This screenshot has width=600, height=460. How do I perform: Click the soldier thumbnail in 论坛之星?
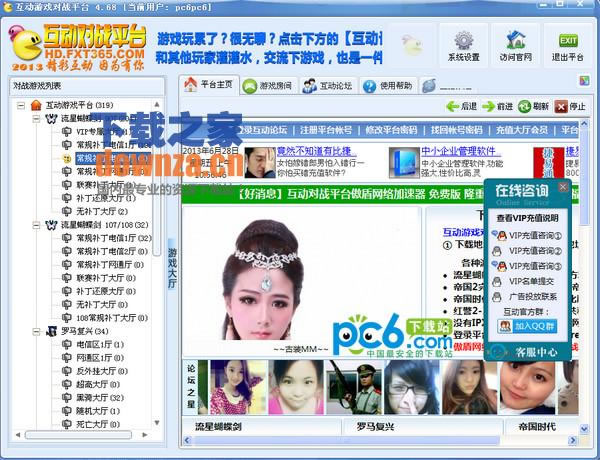pyautogui.click(x=354, y=387)
